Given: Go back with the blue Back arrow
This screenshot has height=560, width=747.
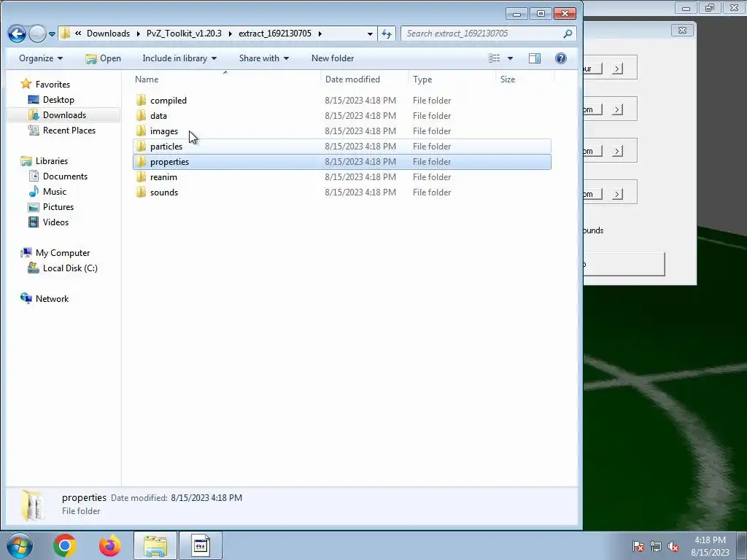Looking at the screenshot, I should click(x=17, y=34).
